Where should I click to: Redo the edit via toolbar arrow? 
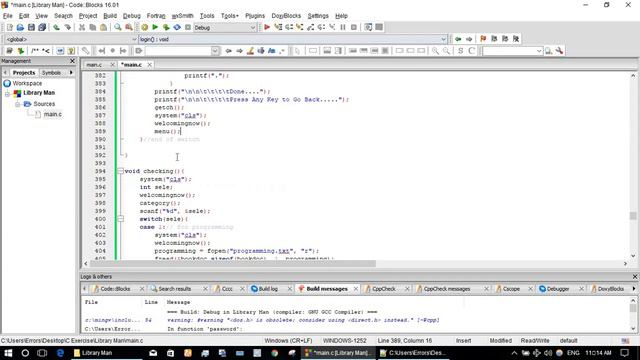tap(67, 27)
